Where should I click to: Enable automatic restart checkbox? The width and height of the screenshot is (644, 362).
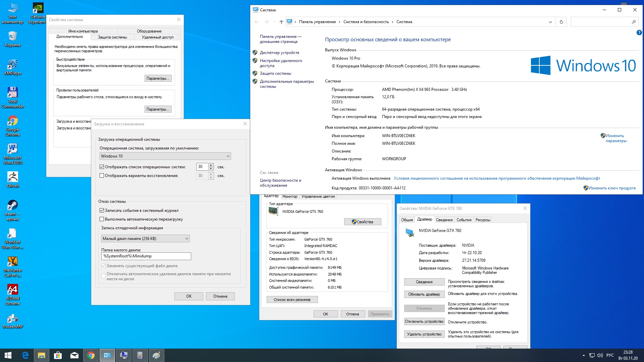tap(102, 219)
